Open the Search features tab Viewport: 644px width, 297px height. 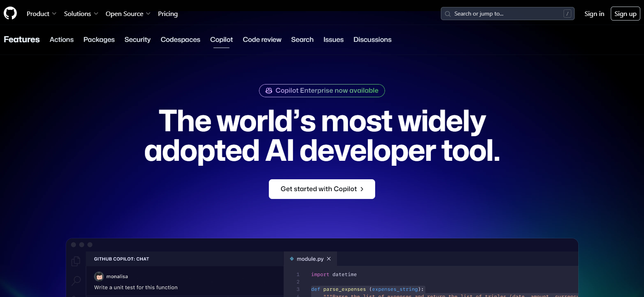[302, 39]
